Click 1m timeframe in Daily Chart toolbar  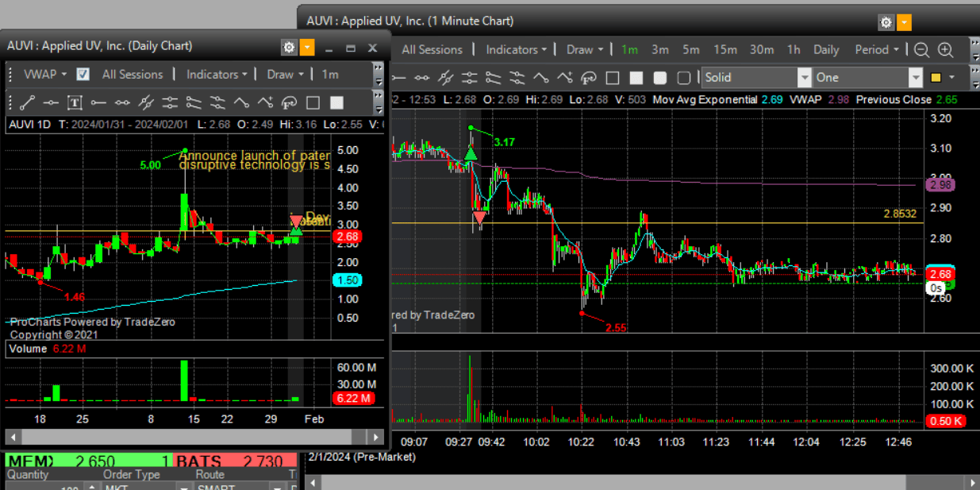coord(330,74)
